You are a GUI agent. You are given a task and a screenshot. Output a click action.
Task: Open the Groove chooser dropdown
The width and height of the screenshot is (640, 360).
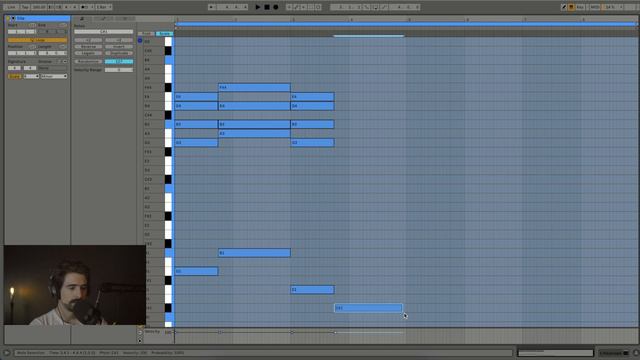tap(52, 68)
